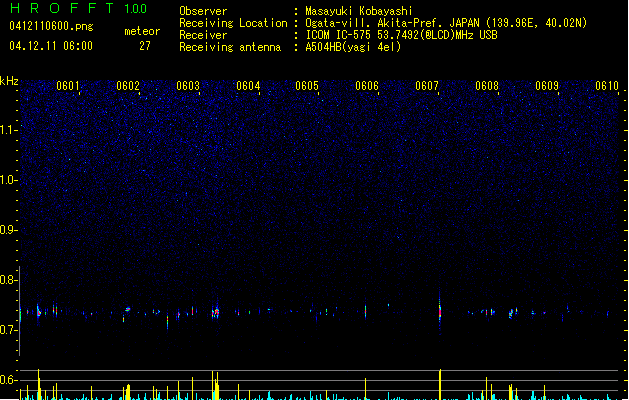Click time marker 0606
The width and height of the screenshot is (629, 400).
367,85
